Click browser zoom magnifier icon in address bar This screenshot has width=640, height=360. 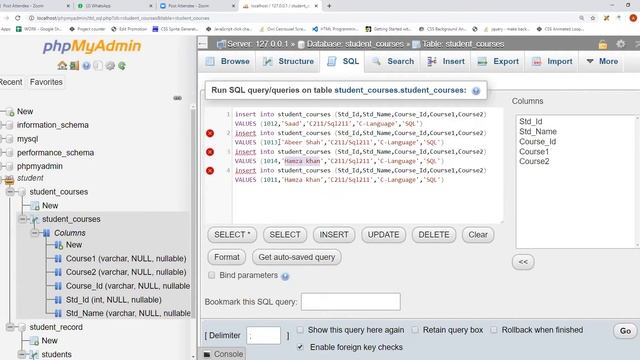pos(581,18)
